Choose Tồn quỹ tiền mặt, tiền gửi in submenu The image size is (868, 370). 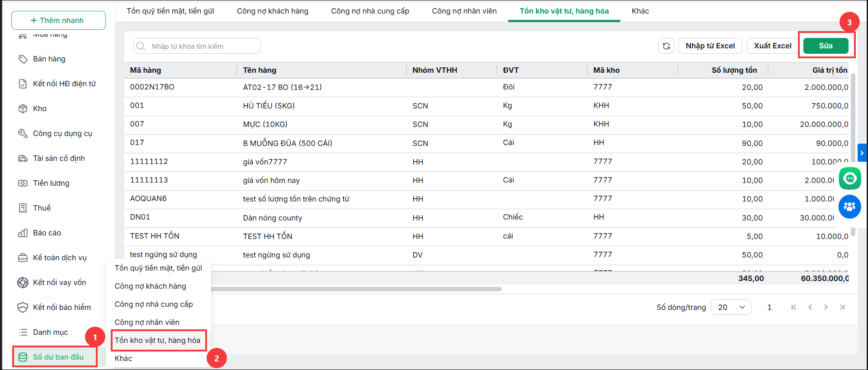pyautogui.click(x=158, y=268)
